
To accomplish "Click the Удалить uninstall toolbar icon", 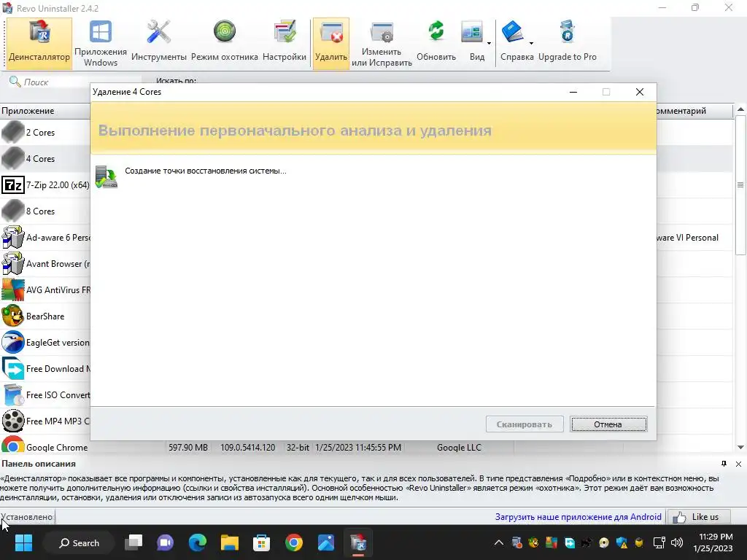I will (331, 43).
